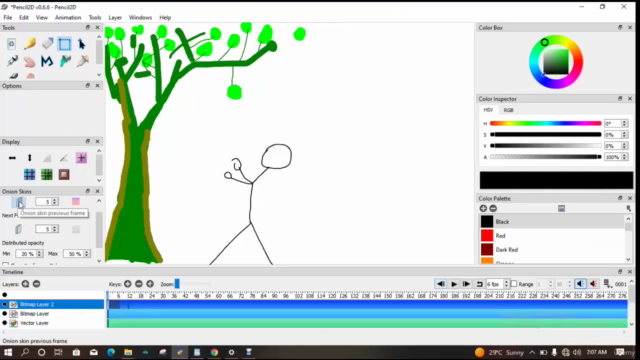The width and height of the screenshot is (640, 360).
Task: Adjust Min opacity spinner arrows
Action: [x=40, y=254]
